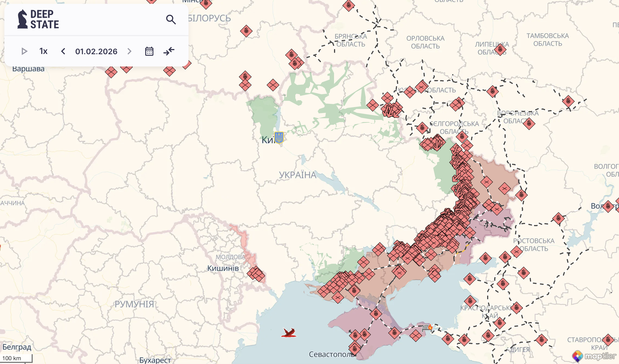The height and width of the screenshot is (364, 619).
Task: Click the search magnifier icon
Action: [171, 20]
